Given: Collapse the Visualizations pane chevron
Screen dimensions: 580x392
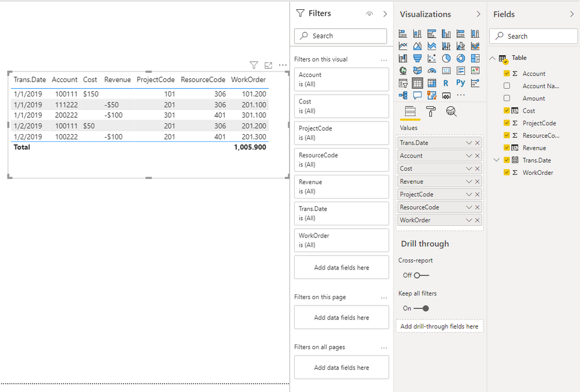Looking at the screenshot, I should click(478, 14).
